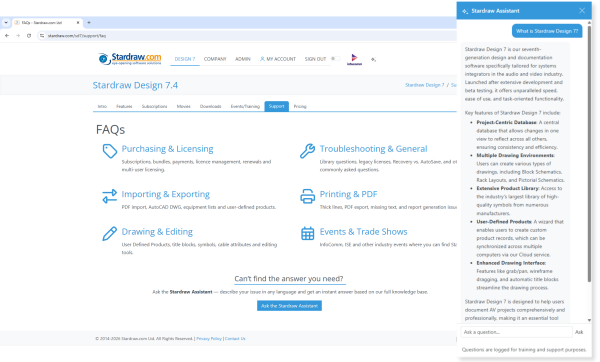
Task: Select the Downloads tab
Action: [210, 106]
